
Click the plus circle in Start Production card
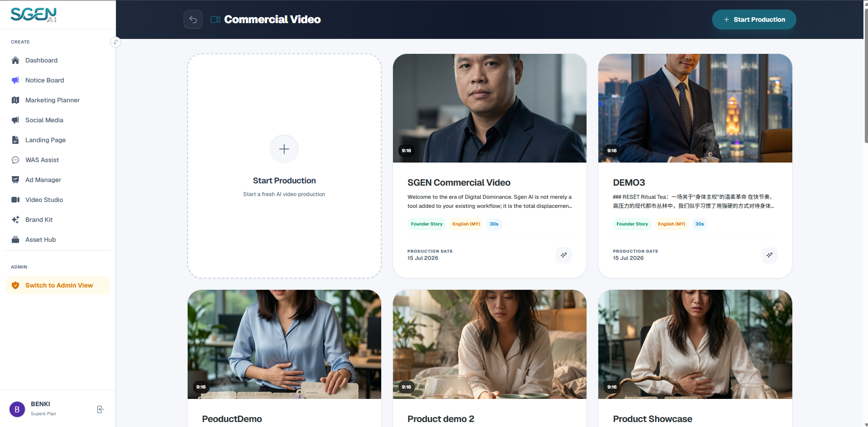284,149
